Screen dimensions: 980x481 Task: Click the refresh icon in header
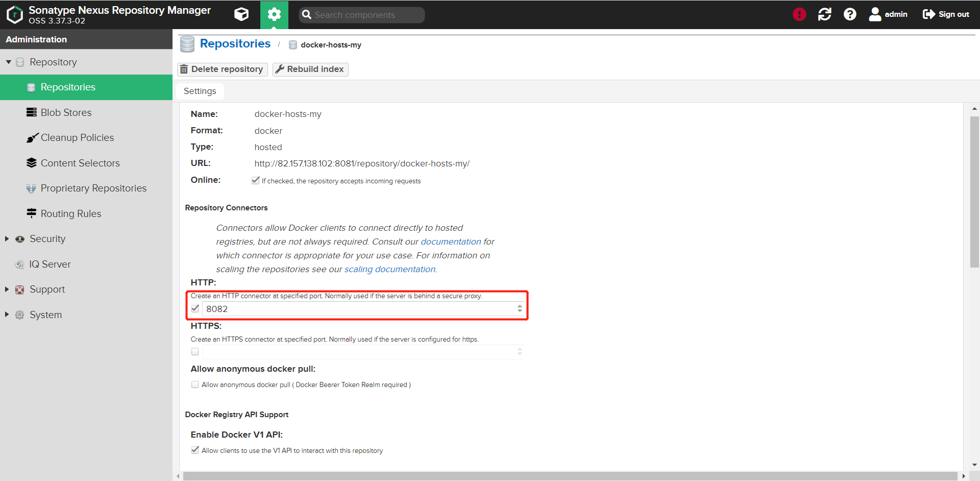click(x=825, y=14)
